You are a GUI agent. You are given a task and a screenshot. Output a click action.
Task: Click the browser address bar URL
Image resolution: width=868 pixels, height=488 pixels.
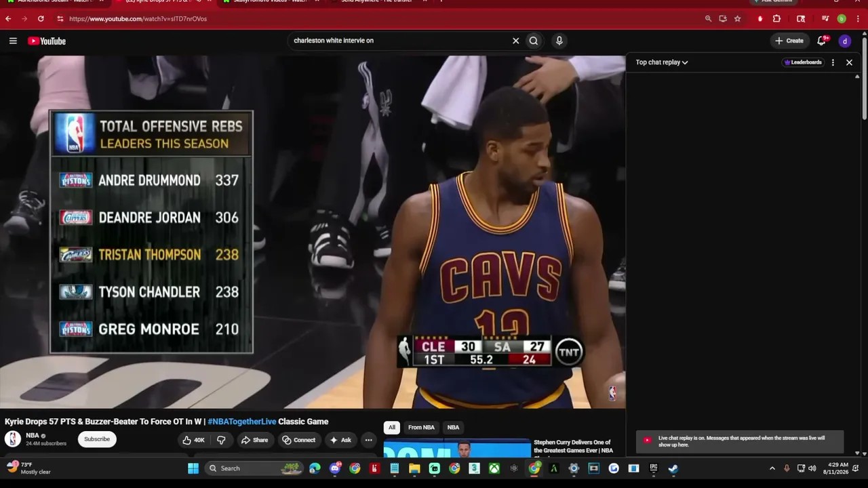coord(138,19)
